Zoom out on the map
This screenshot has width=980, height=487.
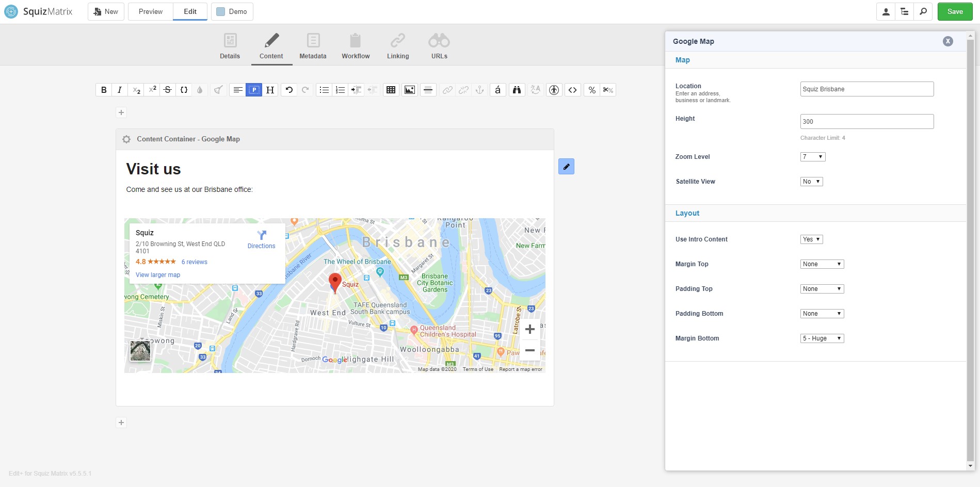(x=530, y=350)
